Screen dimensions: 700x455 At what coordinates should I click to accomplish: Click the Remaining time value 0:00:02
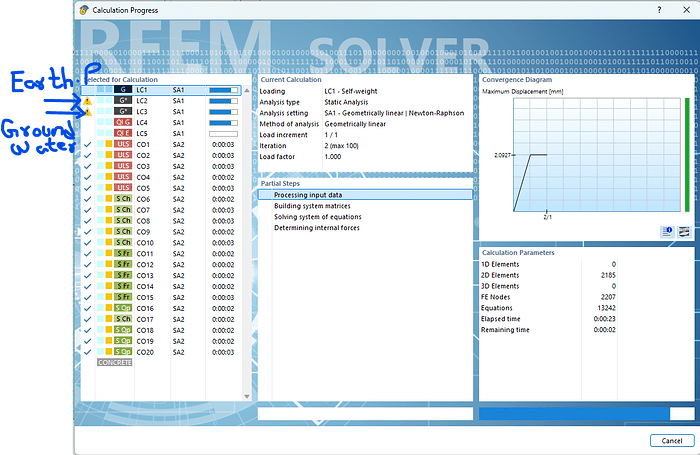tap(604, 330)
